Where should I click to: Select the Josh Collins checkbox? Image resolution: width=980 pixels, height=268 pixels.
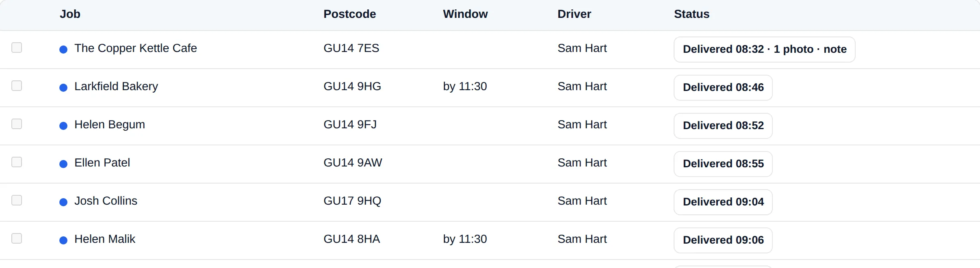click(17, 200)
